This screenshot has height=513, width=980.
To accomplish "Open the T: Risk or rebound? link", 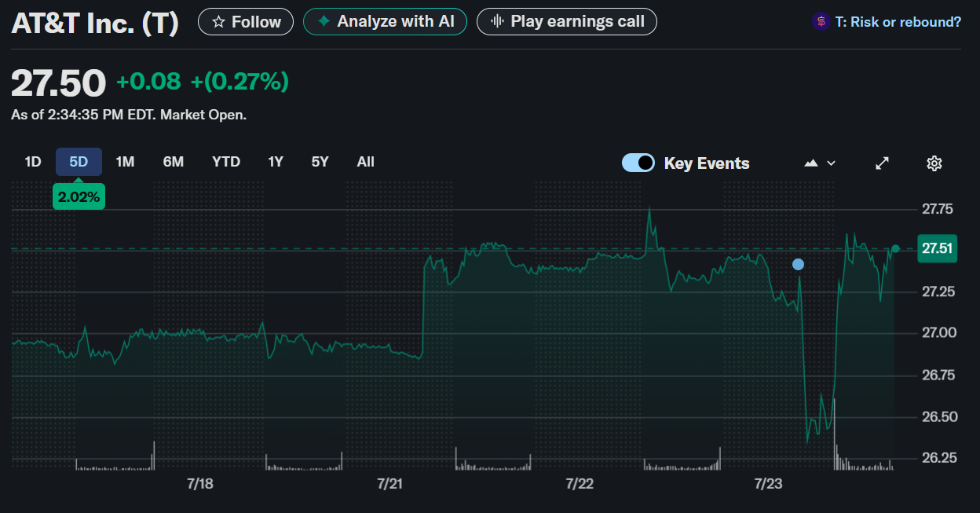I will point(898,22).
